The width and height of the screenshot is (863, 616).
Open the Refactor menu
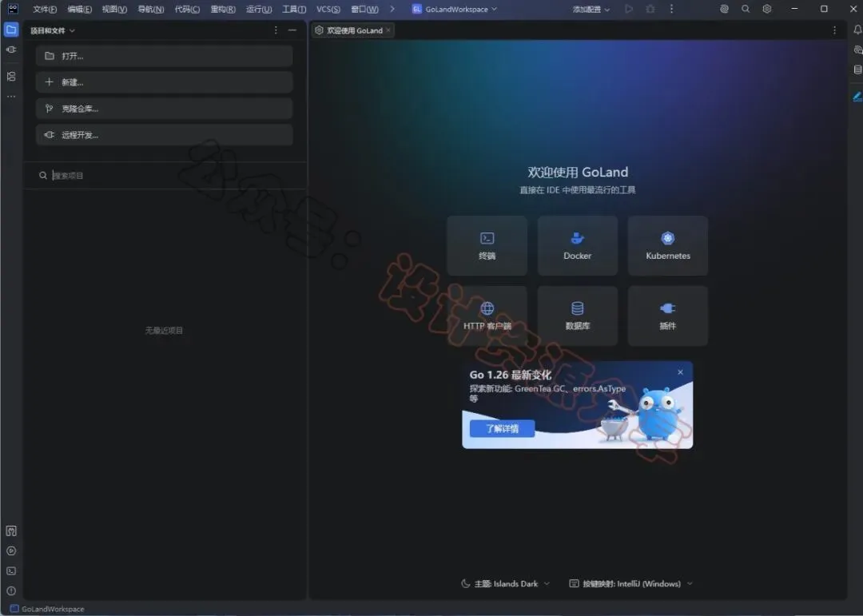[x=223, y=10]
